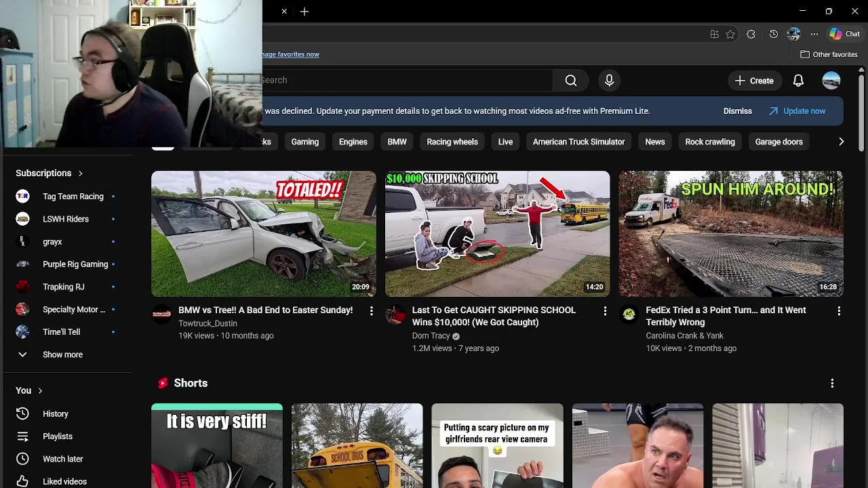Open FedEx Tried a 3 Point Turn title
Viewport: 868px width, 488px height.
(x=726, y=317)
